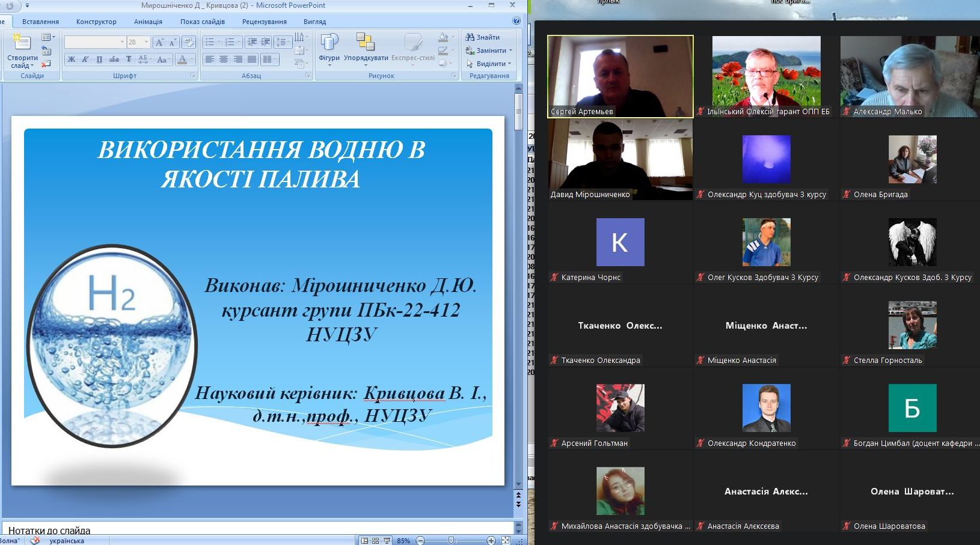Expand the Select (Виділити) dropdown
This screenshot has height=545, width=980.
[x=509, y=64]
